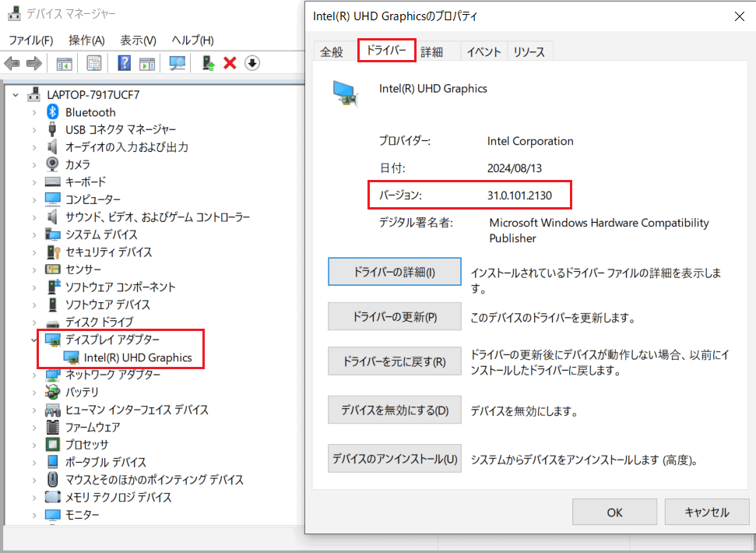Switch to the Events (イベント) tab
The height and width of the screenshot is (553, 756).
tap(484, 51)
